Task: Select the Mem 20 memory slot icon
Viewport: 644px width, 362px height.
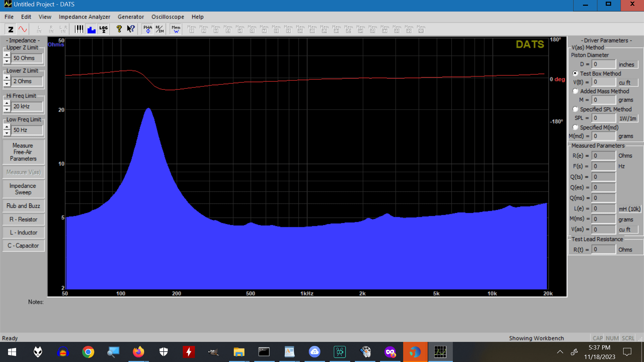Action: (421, 29)
